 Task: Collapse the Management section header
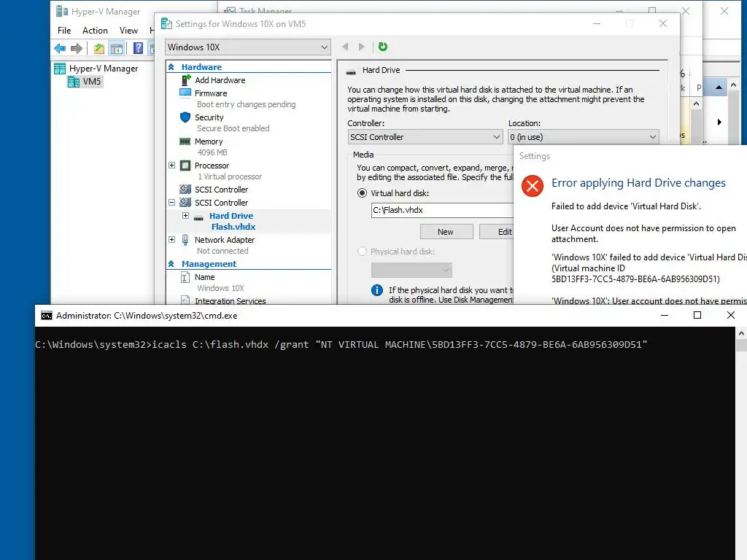click(171, 264)
